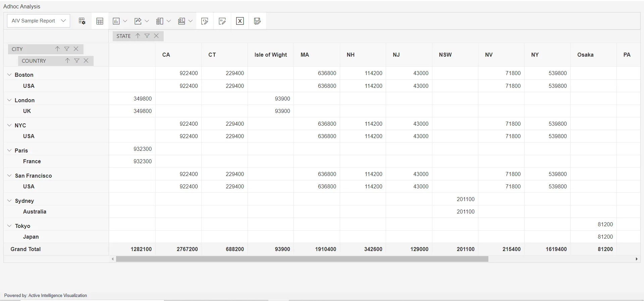Click the Adhoc Analysis page title
This screenshot has height=301, width=644.
[x=22, y=6]
